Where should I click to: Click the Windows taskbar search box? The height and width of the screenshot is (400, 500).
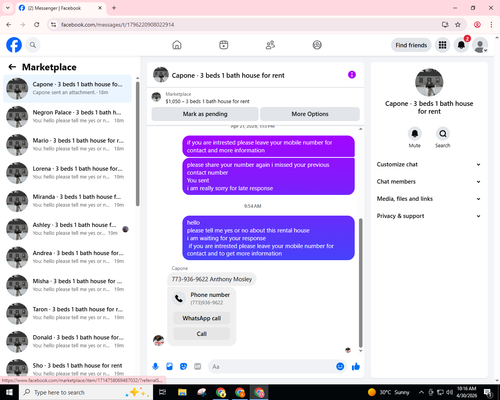point(86,392)
